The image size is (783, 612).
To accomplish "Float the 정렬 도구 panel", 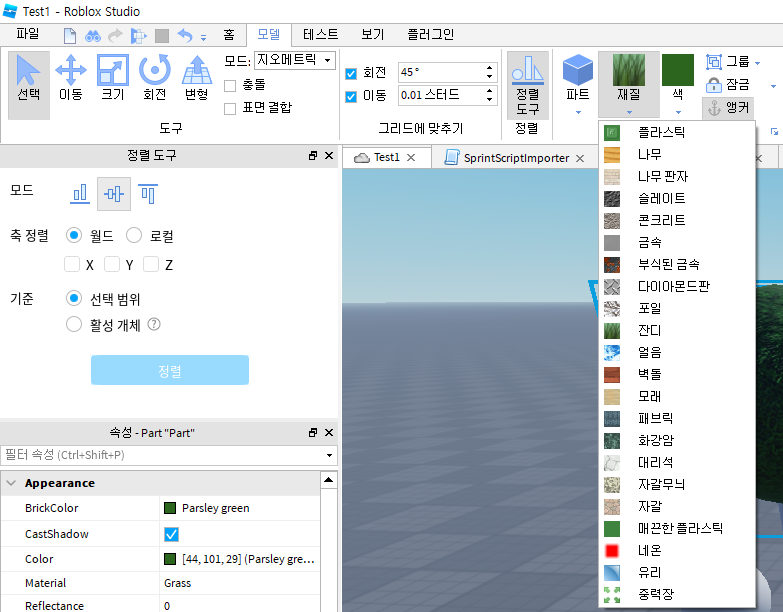I will 313,156.
